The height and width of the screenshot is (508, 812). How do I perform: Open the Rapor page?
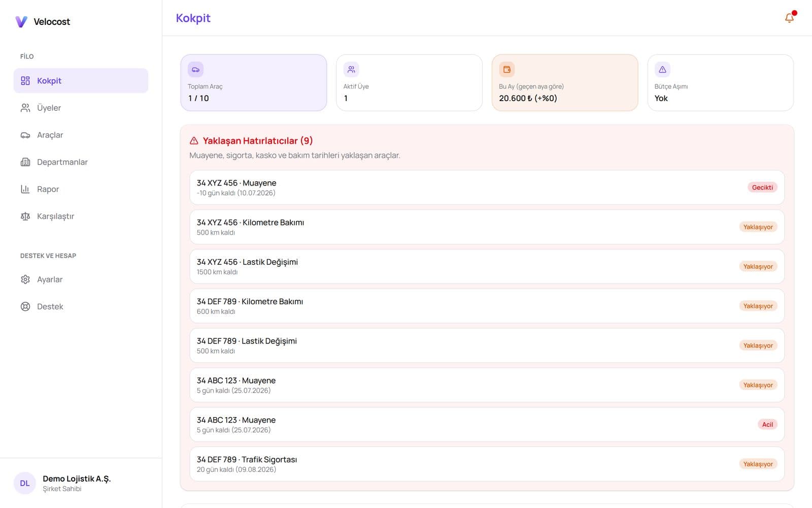tap(81, 189)
